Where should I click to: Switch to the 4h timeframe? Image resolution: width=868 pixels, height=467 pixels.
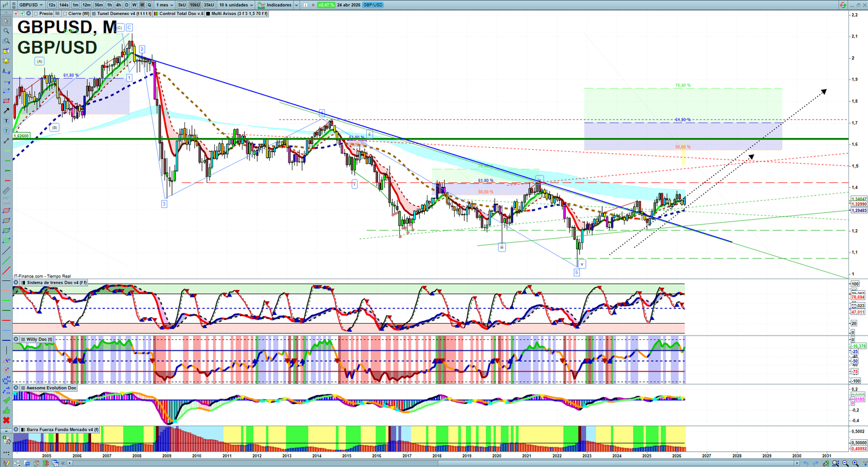pos(118,5)
